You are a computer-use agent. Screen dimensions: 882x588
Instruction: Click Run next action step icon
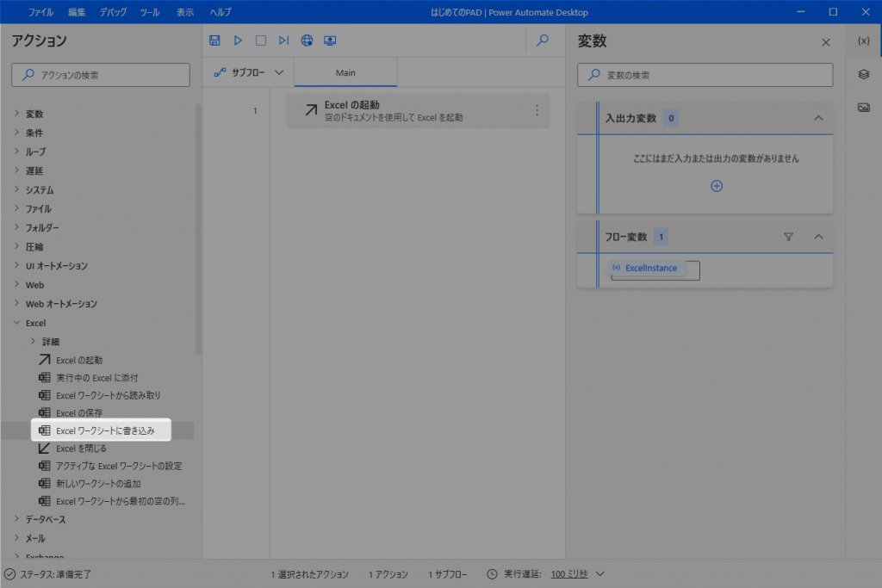coord(283,40)
